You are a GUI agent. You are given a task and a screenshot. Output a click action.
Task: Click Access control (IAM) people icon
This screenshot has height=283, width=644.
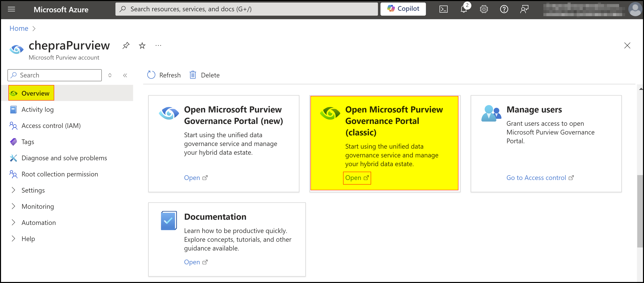13,125
